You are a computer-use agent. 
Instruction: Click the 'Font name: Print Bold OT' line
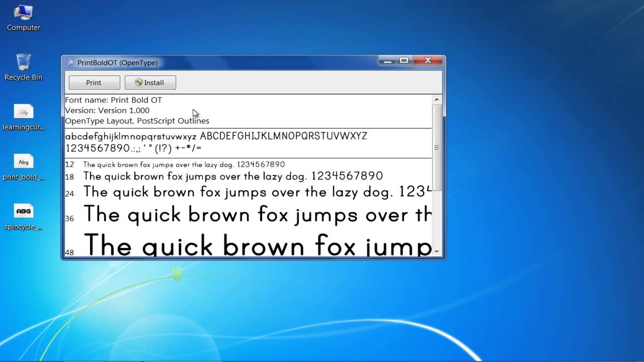point(114,100)
